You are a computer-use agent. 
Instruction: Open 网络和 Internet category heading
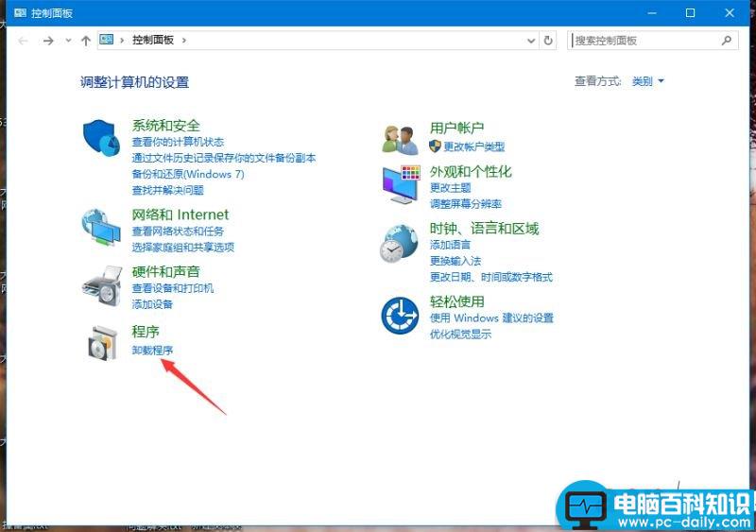pos(180,215)
